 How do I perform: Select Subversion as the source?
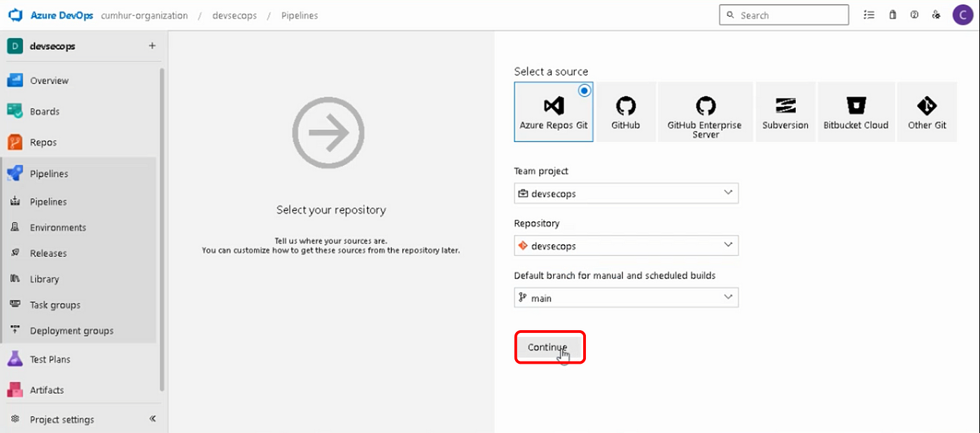tap(785, 112)
